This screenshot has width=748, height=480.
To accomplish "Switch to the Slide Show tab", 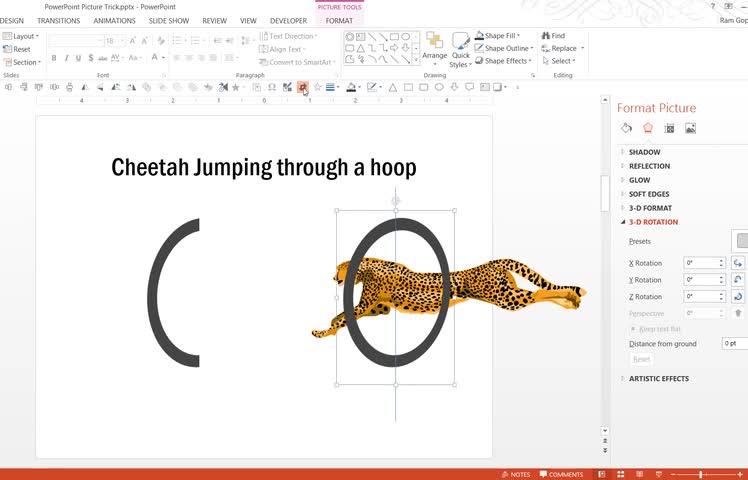I will (x=167, y=20).
